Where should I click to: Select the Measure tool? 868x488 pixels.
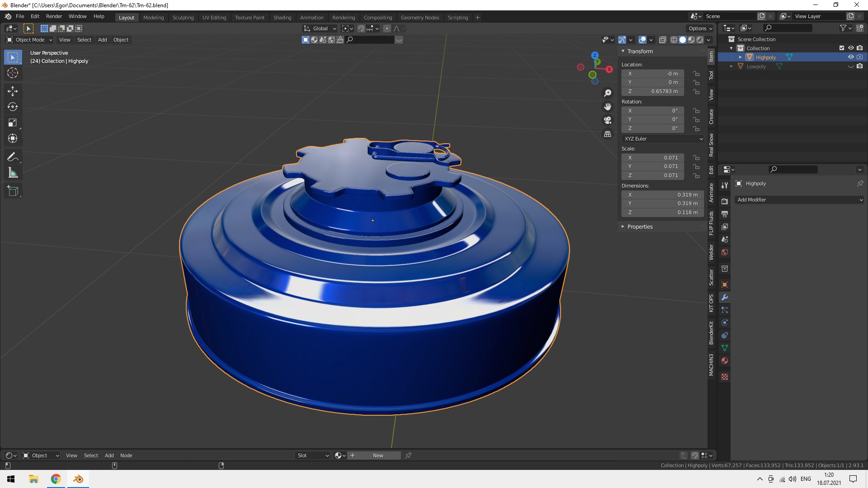click(x=13, y=173)
